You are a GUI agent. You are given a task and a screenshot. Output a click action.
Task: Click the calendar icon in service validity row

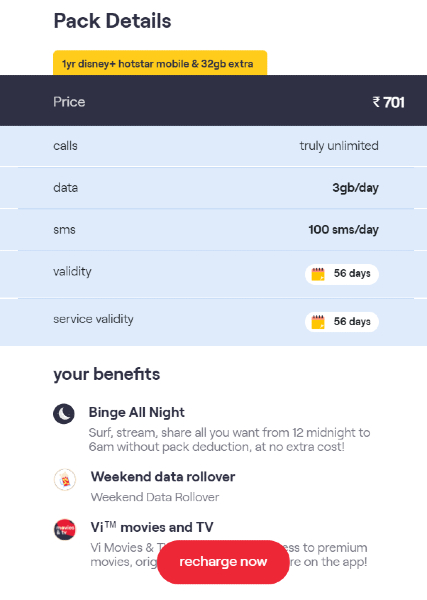click(318, 322)
